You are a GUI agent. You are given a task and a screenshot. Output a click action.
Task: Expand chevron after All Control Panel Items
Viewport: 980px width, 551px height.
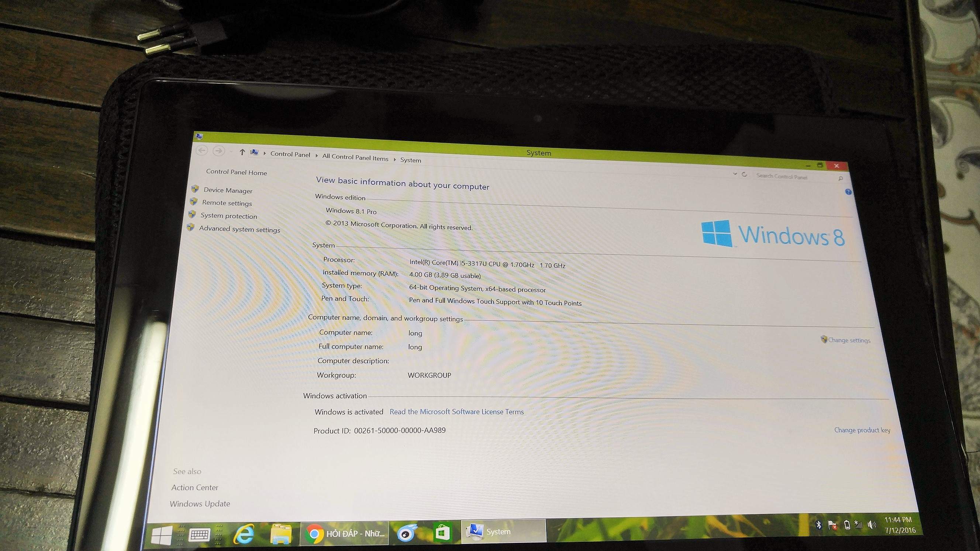point(394,159)
